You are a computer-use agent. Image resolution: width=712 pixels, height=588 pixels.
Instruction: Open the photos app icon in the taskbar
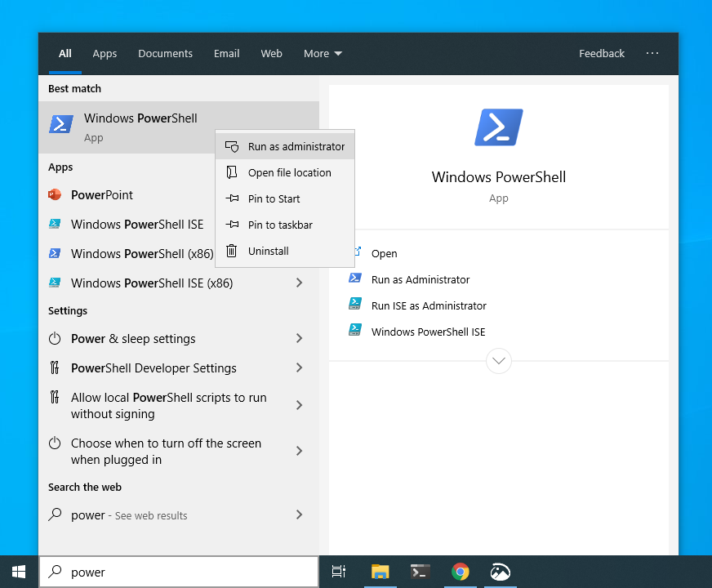[x=501, y=572]
